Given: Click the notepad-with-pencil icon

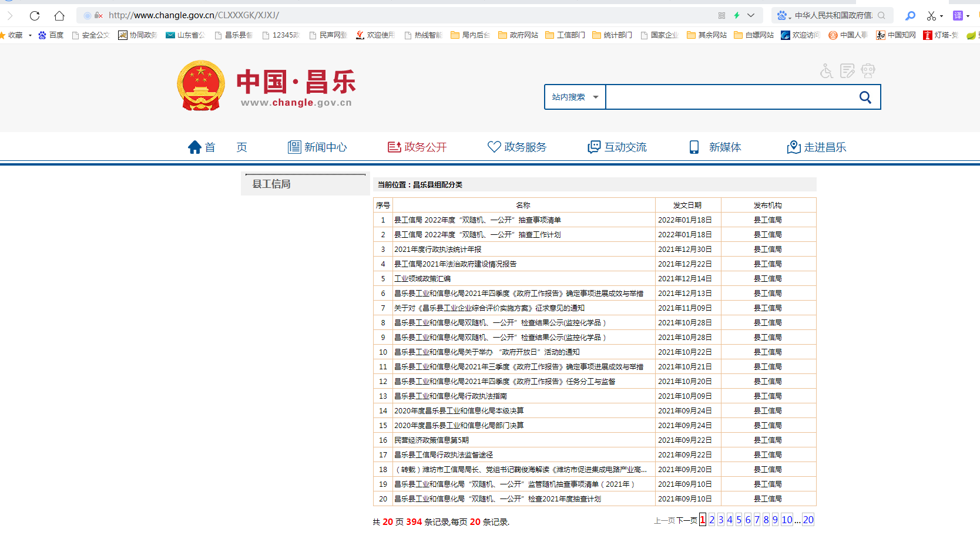Looking at the screenshot, I should pos(847,71).
